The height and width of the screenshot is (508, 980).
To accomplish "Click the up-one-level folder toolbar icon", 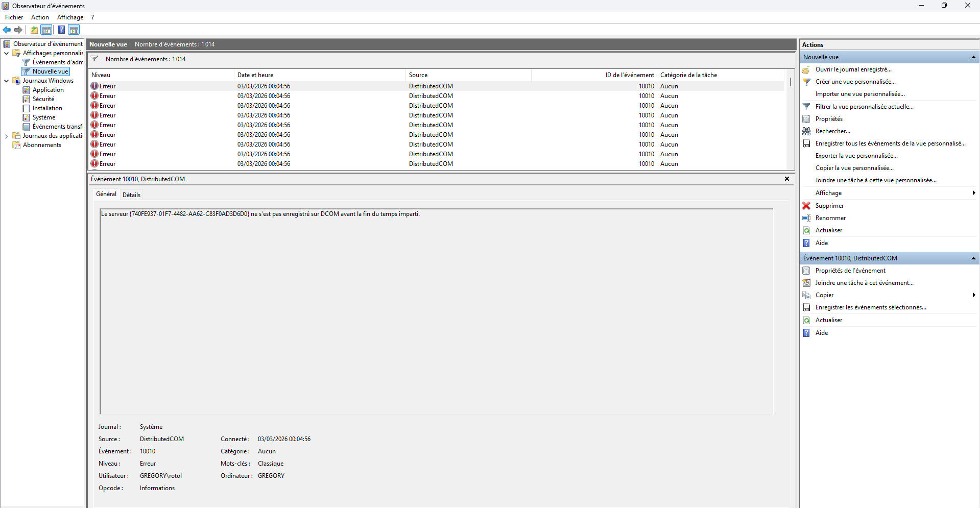I will (34, 30).
